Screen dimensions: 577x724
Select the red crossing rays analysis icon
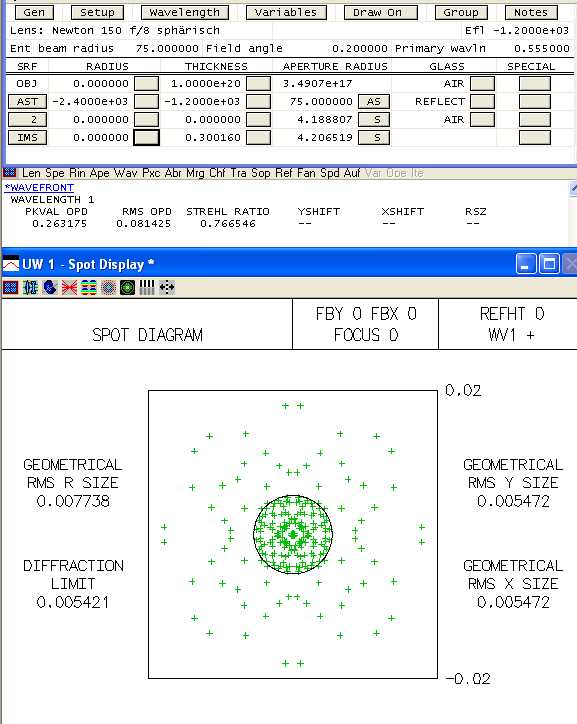pyautogui.click(x=69, y=288)
